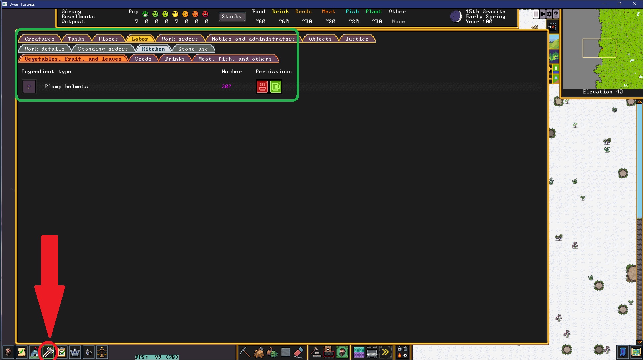Image resolution: width=644 pixels, height=360 pixels.
Task: Click the small lock item icon
Action: [x=399, y=349]
